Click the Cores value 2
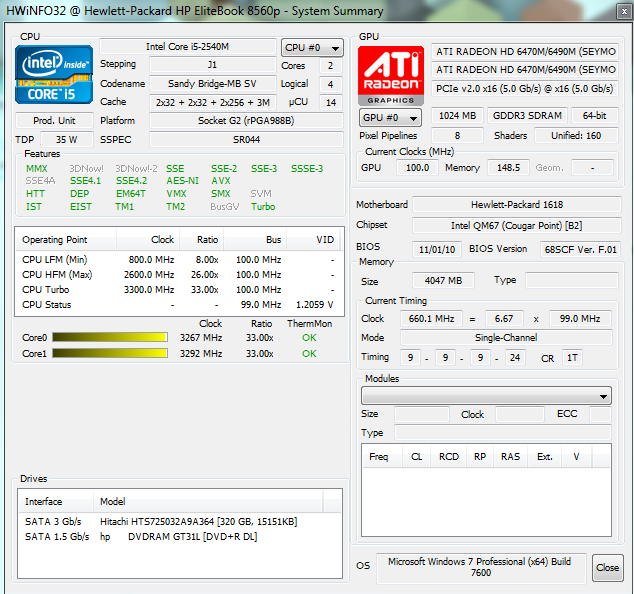The image size is (634, 594). click(331, 66)
